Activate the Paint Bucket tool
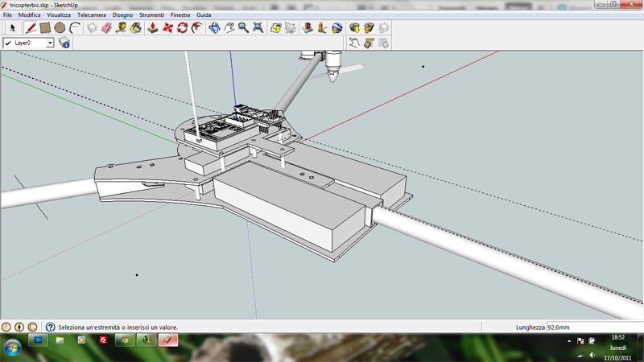644x362 pixels. point(135,28)
